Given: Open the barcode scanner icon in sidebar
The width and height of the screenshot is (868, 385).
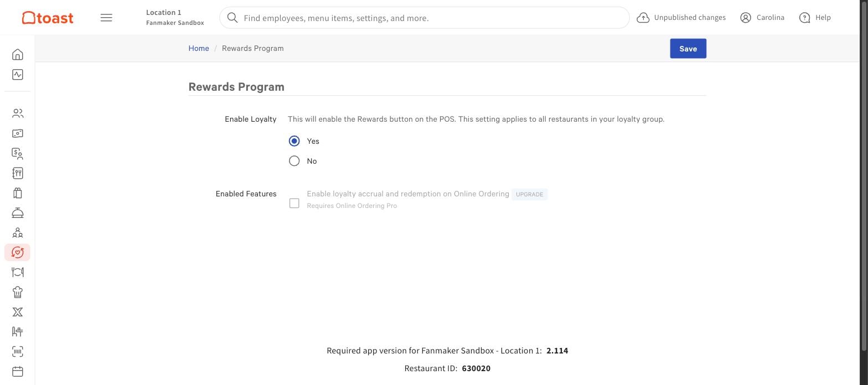Looking at the screenshot, I should coord(18,352).
